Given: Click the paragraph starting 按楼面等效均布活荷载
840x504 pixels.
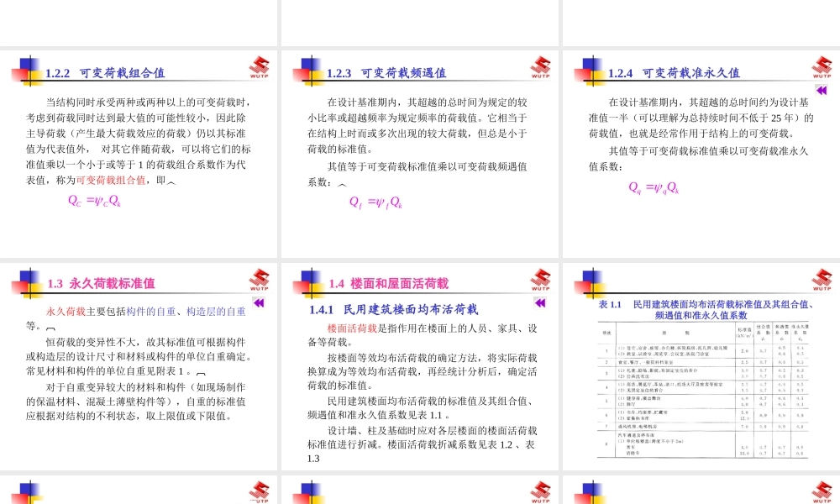Looking at the screenshot, I should (423, 371).
